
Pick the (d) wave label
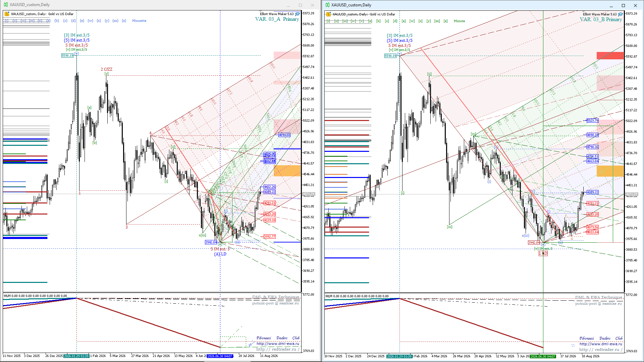click(73, 21)
